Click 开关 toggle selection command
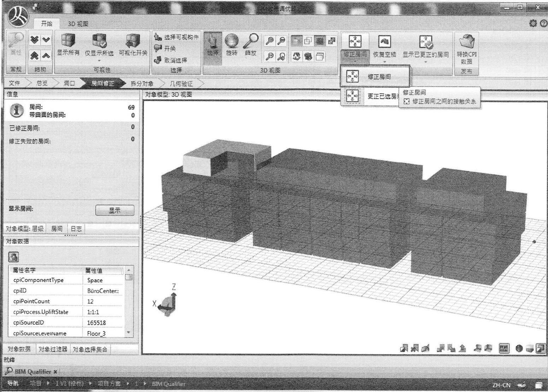Image resolution: width=548 pixels, height=392 pixels. 165,48
